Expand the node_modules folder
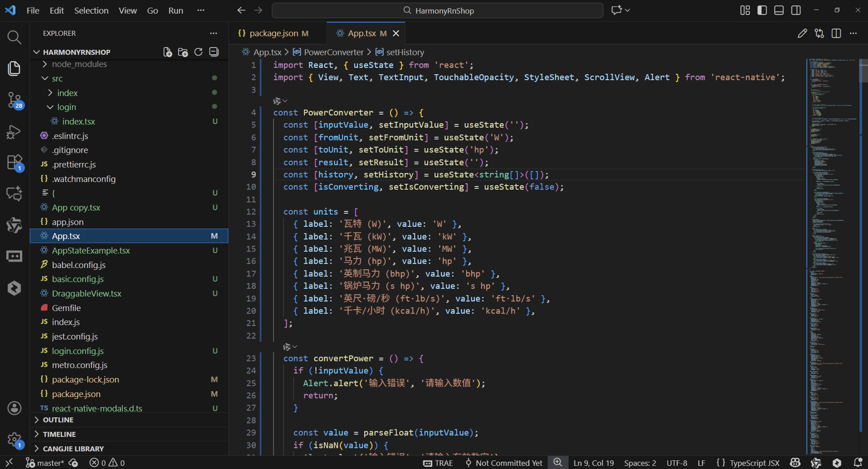 pyautogui.click(x=79, y=64)
